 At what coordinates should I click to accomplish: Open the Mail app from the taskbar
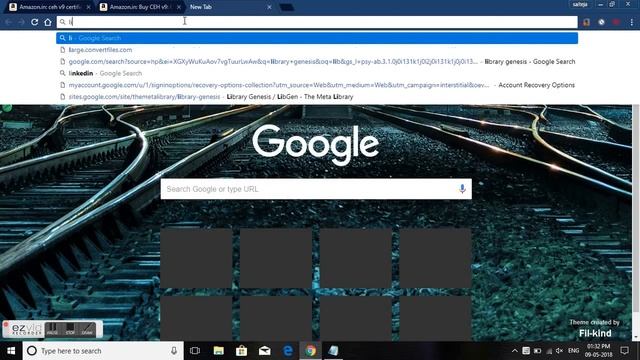264,351
